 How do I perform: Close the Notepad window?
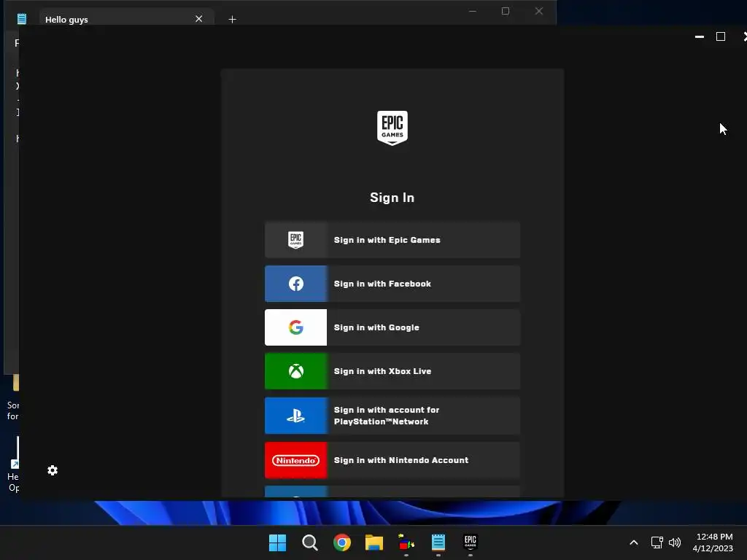click(x=539, y=11)
